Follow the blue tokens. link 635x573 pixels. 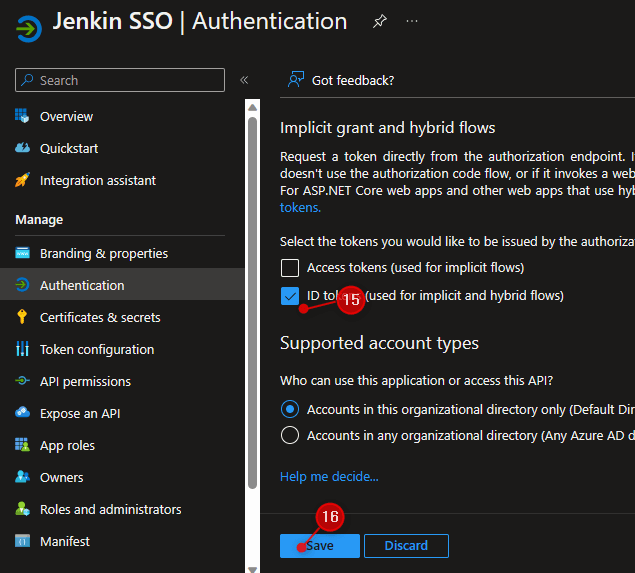click(x=300, y=208)
